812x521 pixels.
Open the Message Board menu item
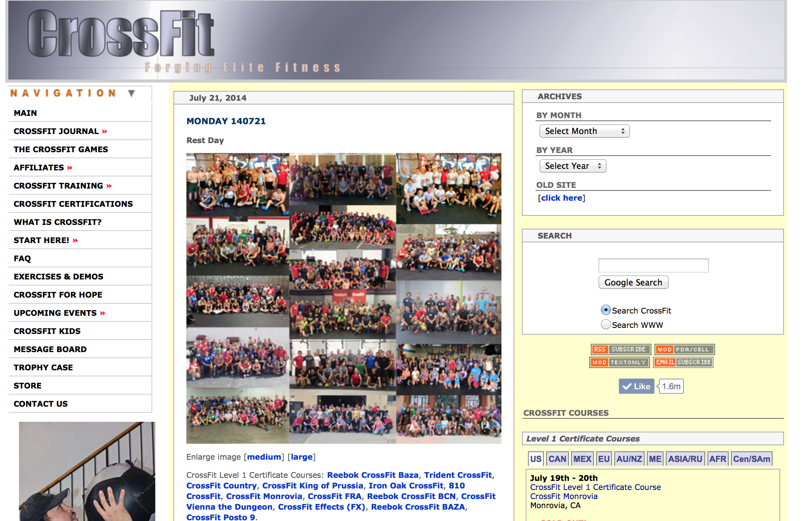point(50,349)
